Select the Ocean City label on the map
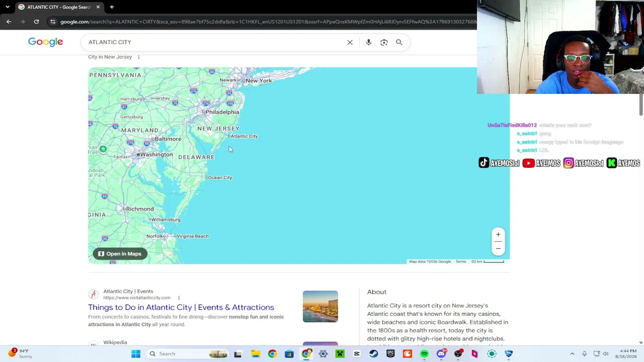 [220, 177]
